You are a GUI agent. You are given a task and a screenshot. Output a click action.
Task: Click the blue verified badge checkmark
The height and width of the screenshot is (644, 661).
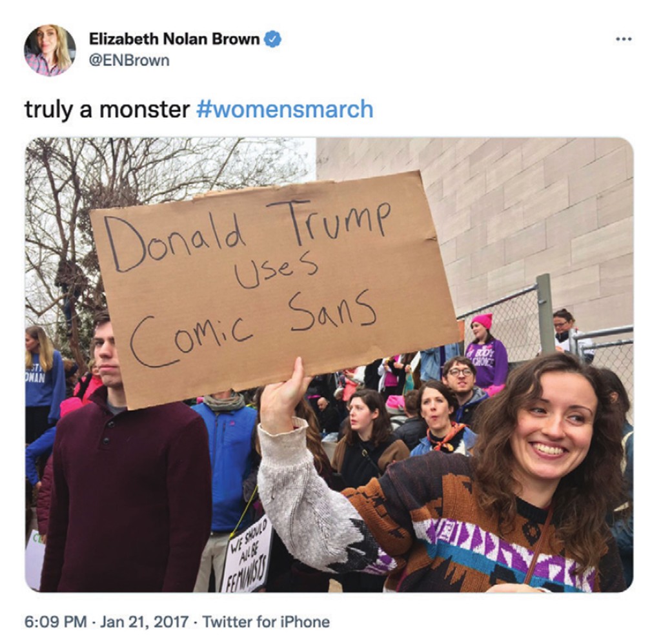pos(271,38)
